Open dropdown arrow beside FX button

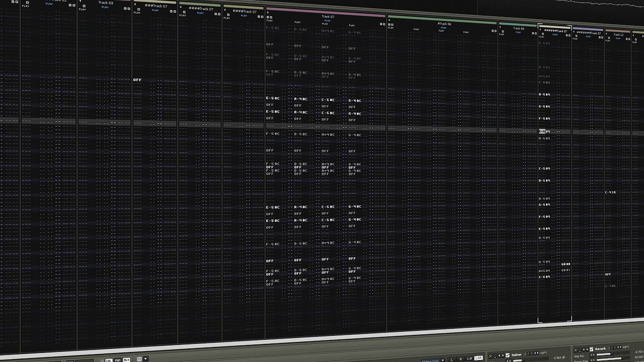point(145,359)
